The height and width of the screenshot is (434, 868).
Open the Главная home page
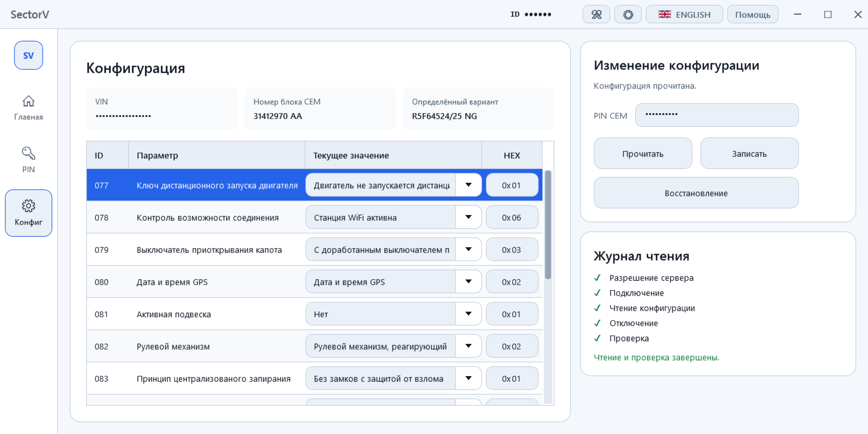[x=28, y=108]
